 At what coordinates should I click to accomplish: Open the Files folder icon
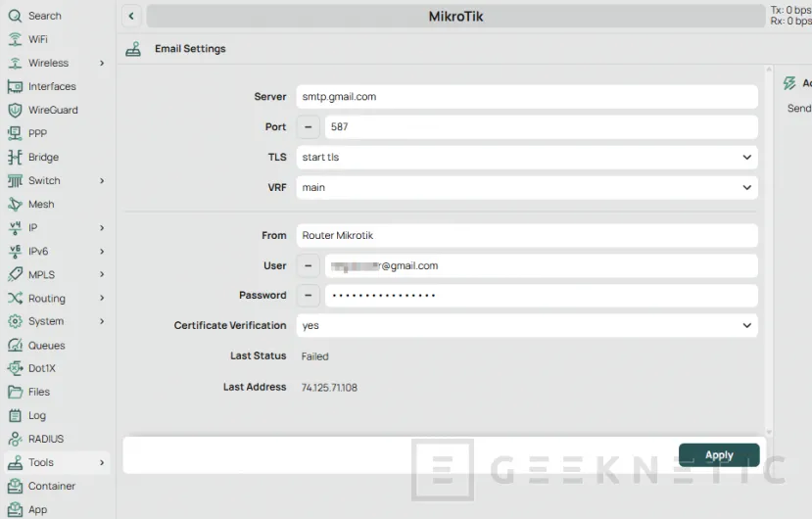(15, 392)
